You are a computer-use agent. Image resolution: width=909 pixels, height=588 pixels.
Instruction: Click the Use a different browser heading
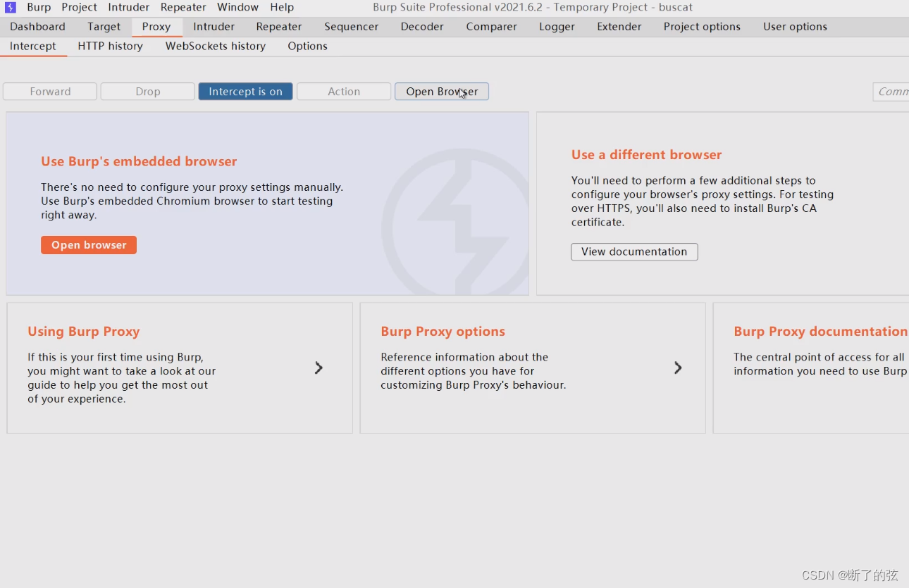click(647, 155)
